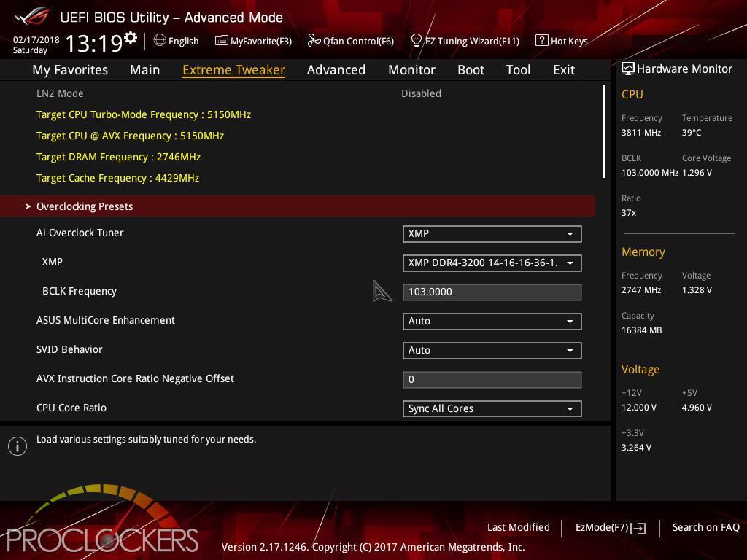Click the Hardware Monitor screen icon
747x560 pixels.
628,69
